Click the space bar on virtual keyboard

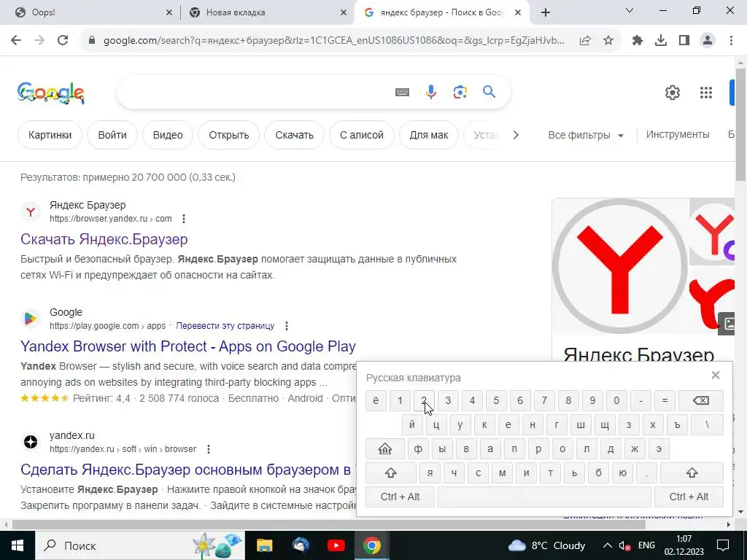point(544,497)
